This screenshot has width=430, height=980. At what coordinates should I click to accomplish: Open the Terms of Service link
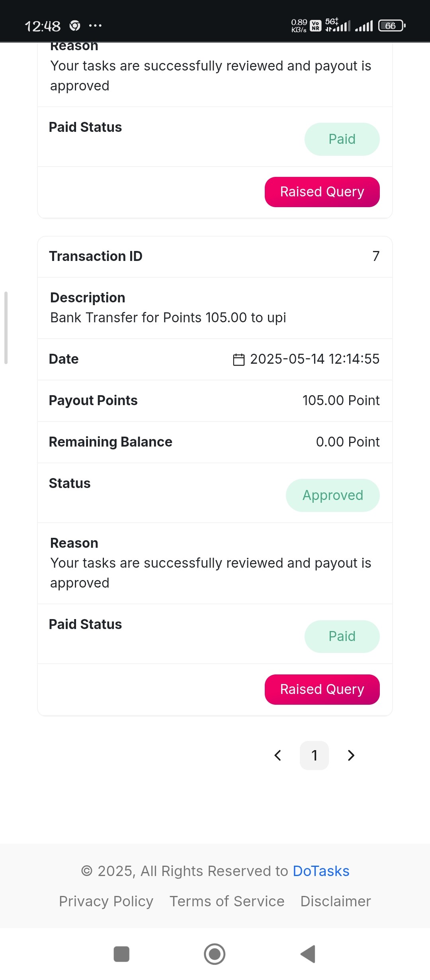click(227, 901)
